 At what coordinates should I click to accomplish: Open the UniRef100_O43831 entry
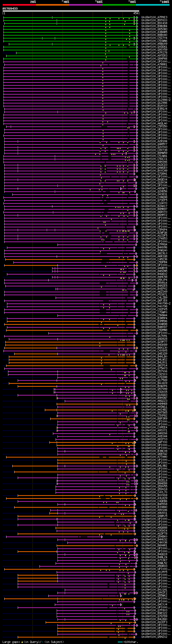click(154, 194)
